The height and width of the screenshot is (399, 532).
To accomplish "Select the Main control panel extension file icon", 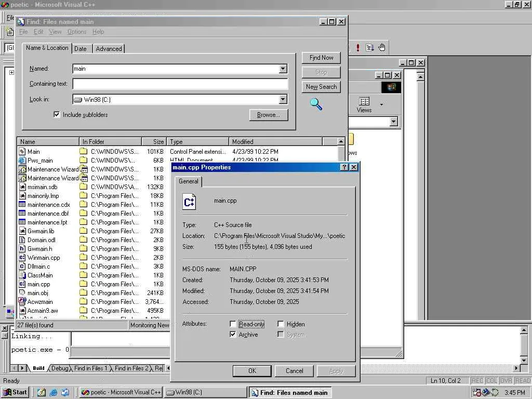I will click(x=22, y=151).
